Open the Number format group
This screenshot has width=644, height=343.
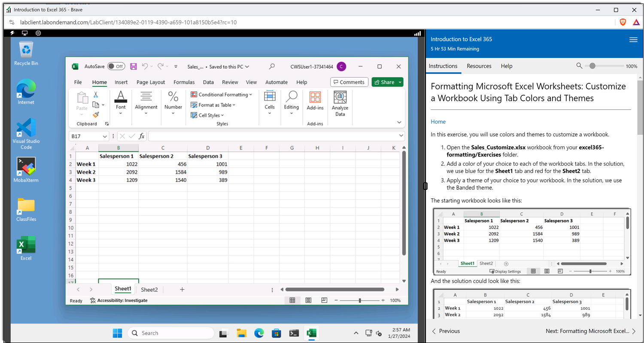[x=173, y=103]
